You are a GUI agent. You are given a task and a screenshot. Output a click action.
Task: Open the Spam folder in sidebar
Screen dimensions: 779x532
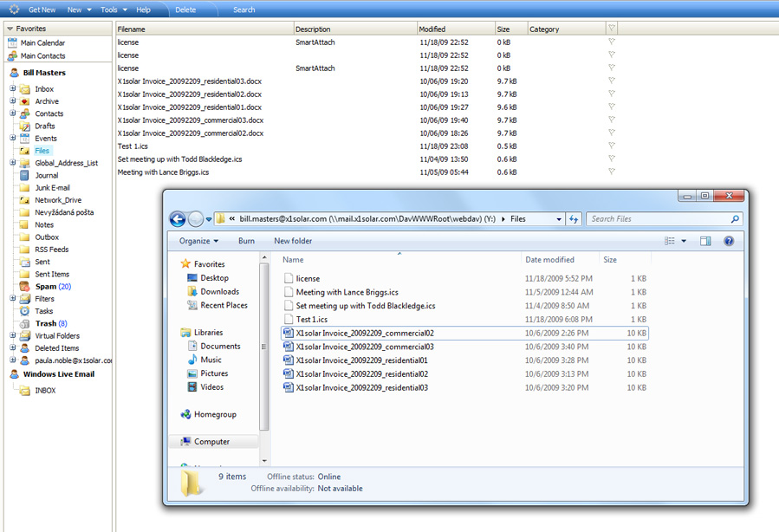click(45, 286)
